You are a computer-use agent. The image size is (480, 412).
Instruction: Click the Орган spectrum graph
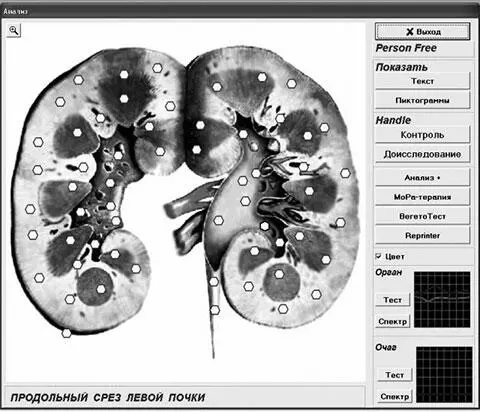(x=442, y=299)
